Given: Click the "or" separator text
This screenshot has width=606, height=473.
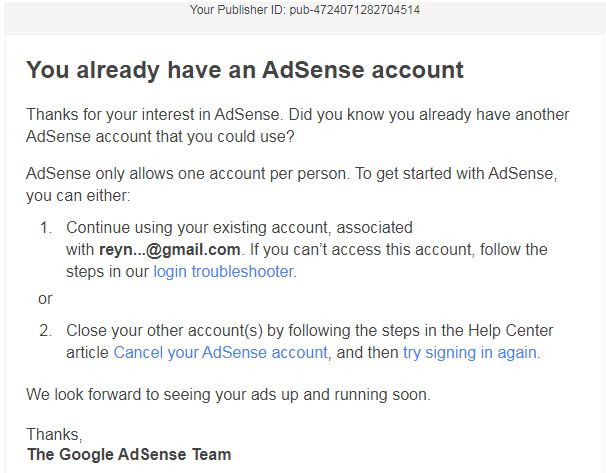Looking at the screenshot, I should [45, 298].
